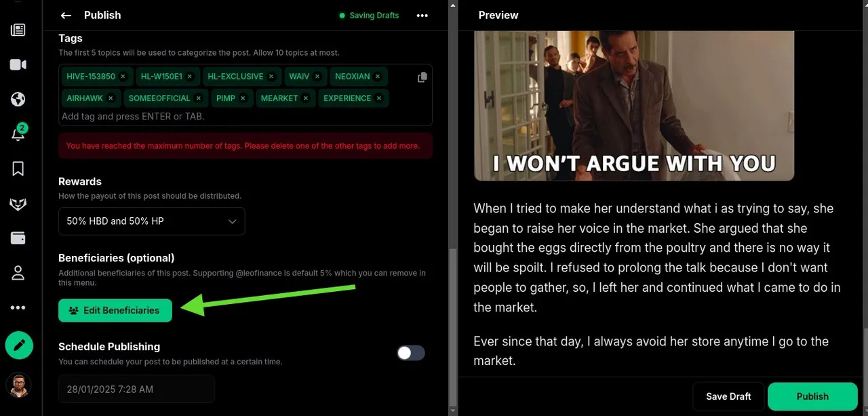Remove the HIVE-153850 tag
This screenshot has height=416, width=868.
(x=123, y=77)
